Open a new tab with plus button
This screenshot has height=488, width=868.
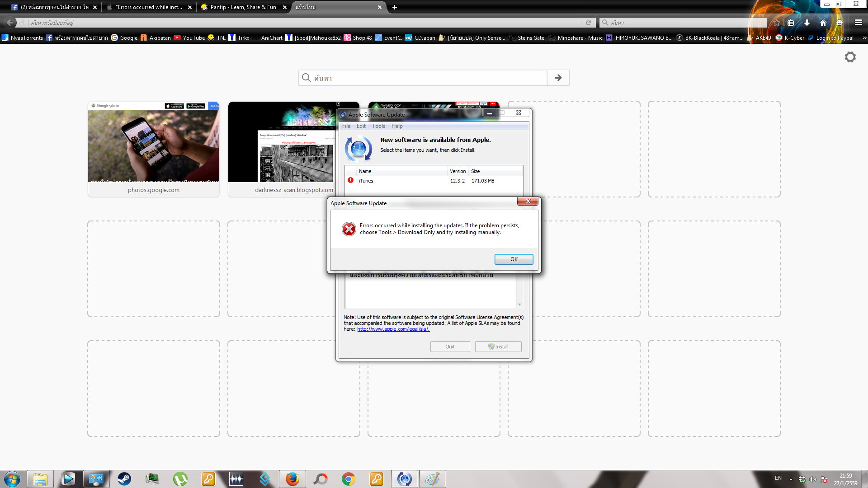(394, 7)
